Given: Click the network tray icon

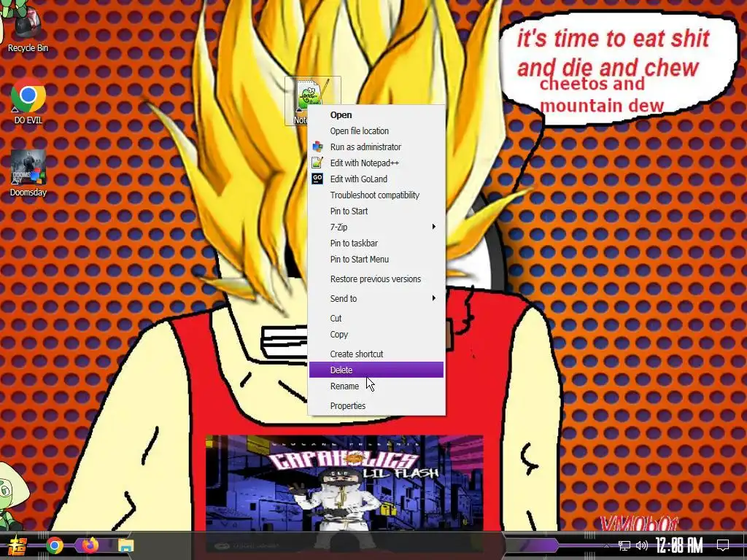Looking at the screenshot, I should pyautogui.click(x=624, y=545).
